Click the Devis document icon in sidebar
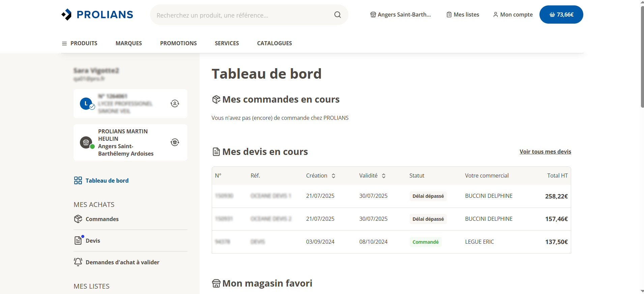 (x=78, y=240)
